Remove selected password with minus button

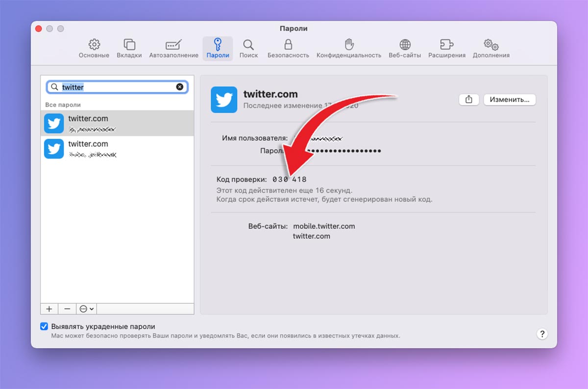coord(67,309)
